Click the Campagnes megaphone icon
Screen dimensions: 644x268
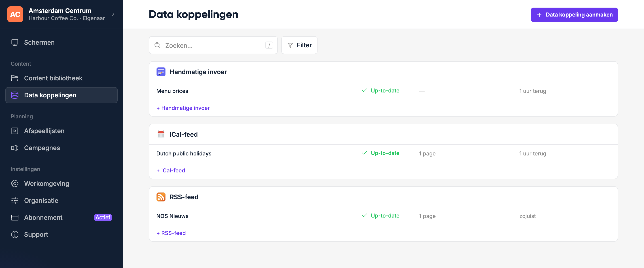(15, 148)
